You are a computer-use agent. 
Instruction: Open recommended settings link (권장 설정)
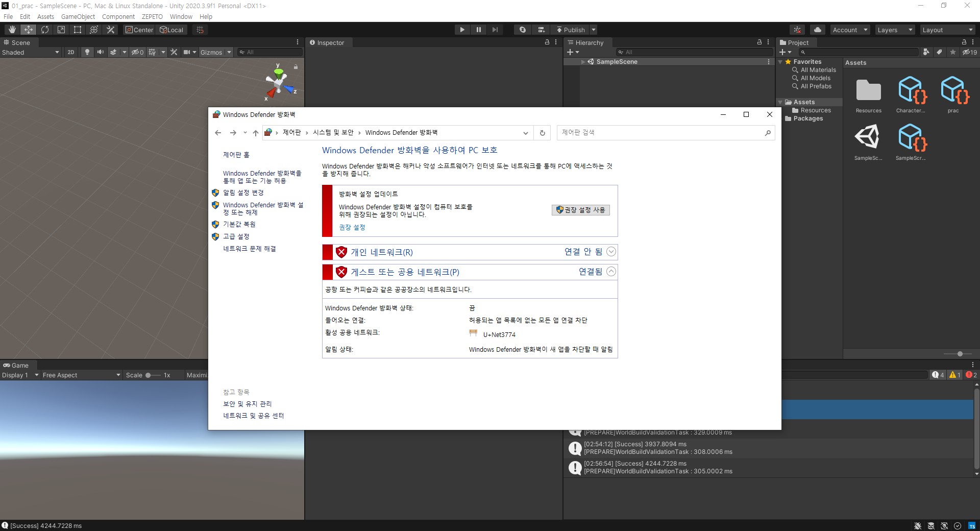click(352, 227)
